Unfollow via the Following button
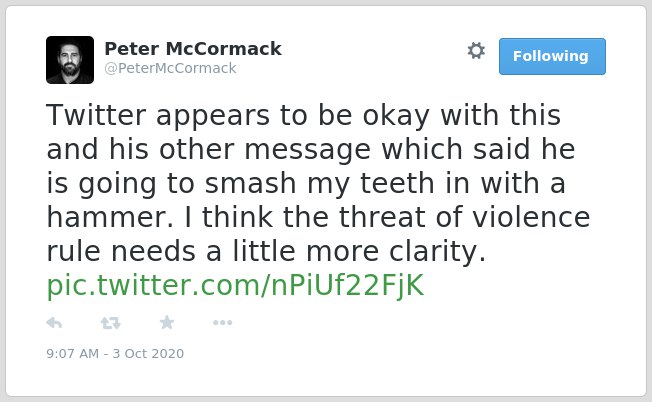The width and height of the screenshot is (652, 402). [x=552, y=57]
